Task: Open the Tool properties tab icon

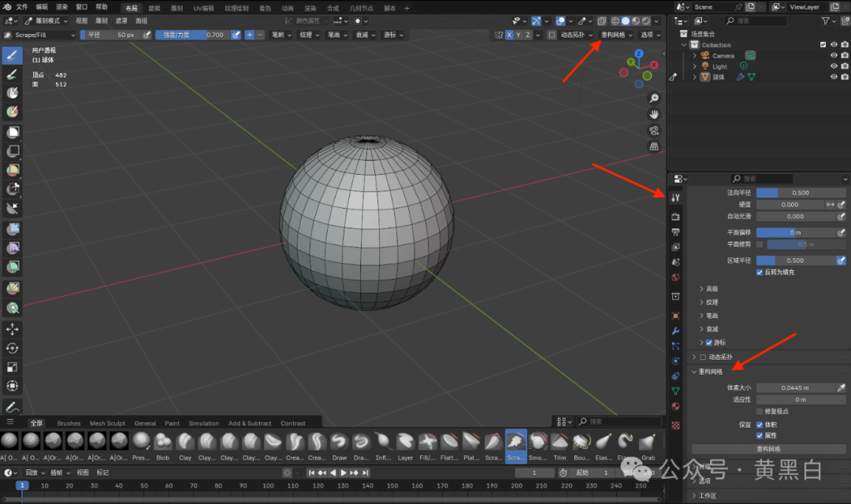Action: click(676, 198)
